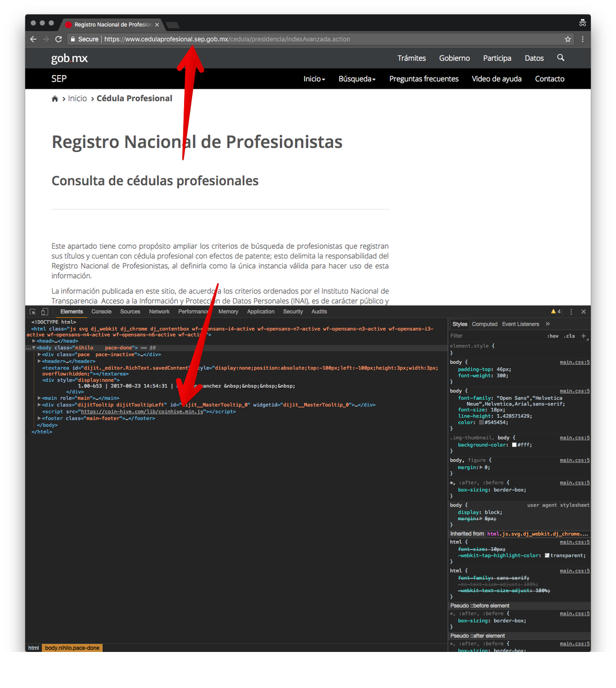The width and height of the screenshot is (616, 688).
Task: Click the SEP logo text
Action: click(59, 79)
